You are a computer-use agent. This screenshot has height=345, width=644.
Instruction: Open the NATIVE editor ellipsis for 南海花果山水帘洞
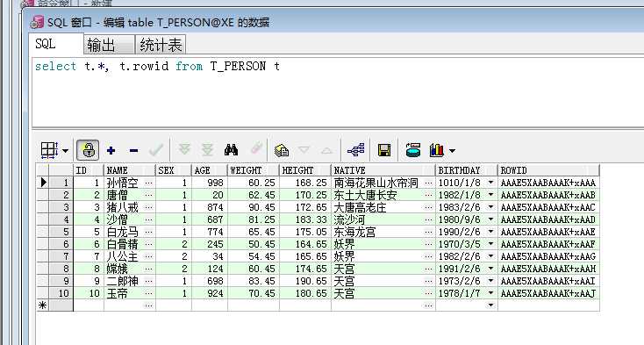click(428, 183)
